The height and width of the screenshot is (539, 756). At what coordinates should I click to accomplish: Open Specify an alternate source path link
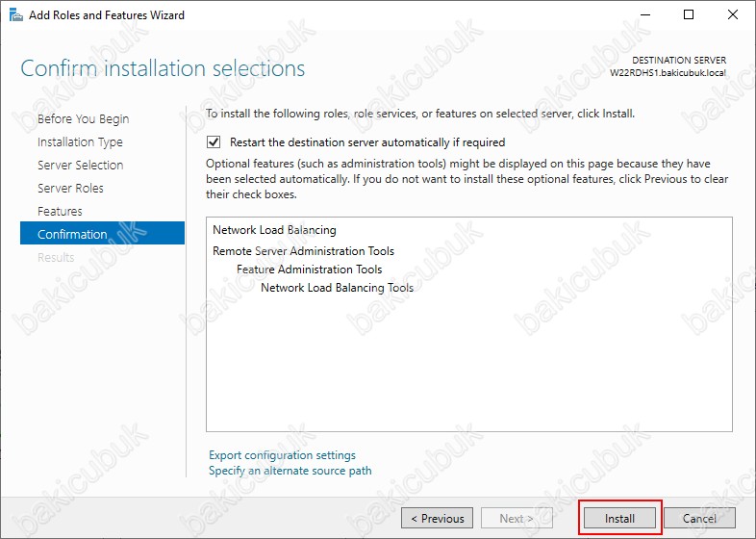290,471
